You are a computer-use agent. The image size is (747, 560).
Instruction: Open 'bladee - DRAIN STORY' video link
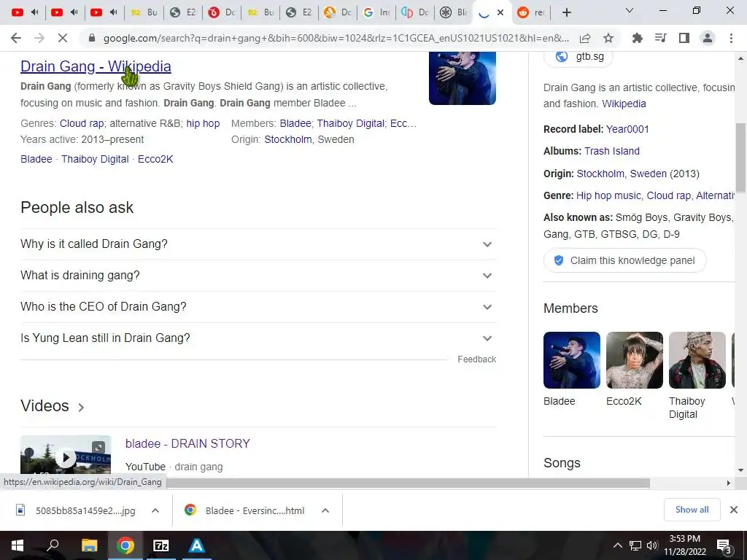[x=187, y=443]
